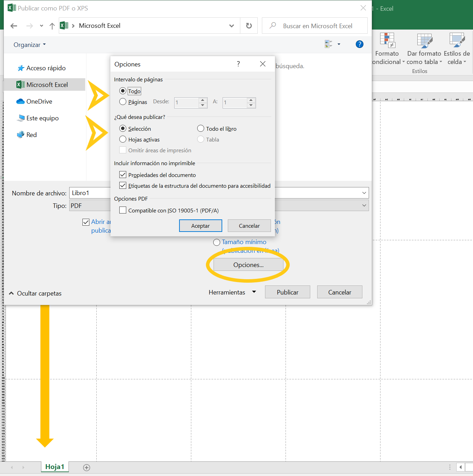Click the Back arrow in the file dialog
Viewport: 473px width, 476px height.
pyautogui.click(x=14, y=26)
